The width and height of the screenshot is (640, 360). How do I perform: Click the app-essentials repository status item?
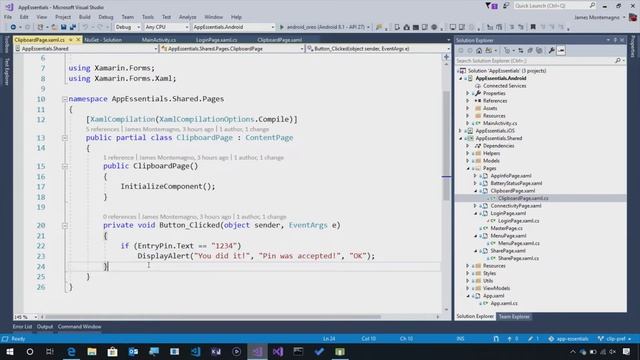point(568,339)
